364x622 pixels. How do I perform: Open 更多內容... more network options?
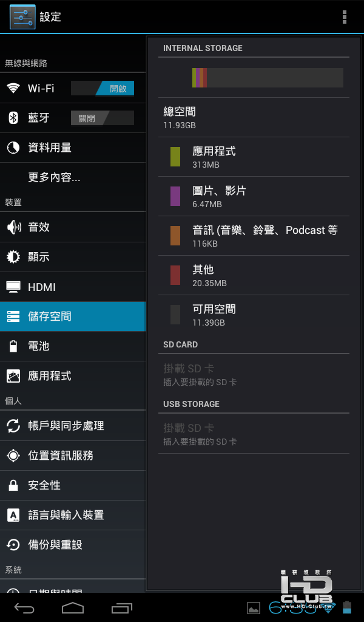click(73, 177)
